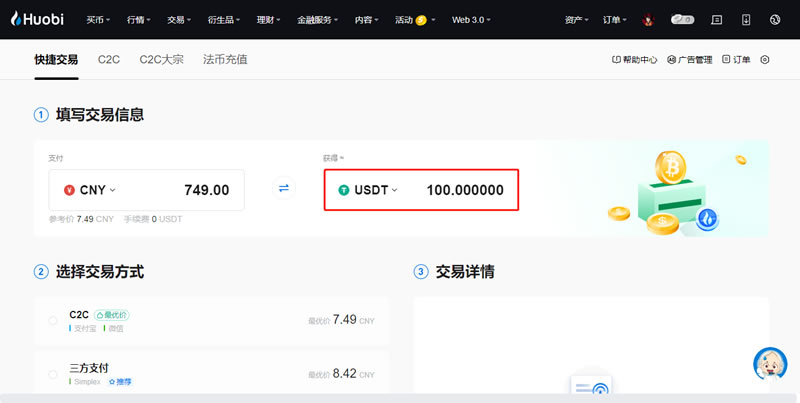Select the C2C payment method radio
Viewport: 800px width, 403px height.
click(53, 320)
